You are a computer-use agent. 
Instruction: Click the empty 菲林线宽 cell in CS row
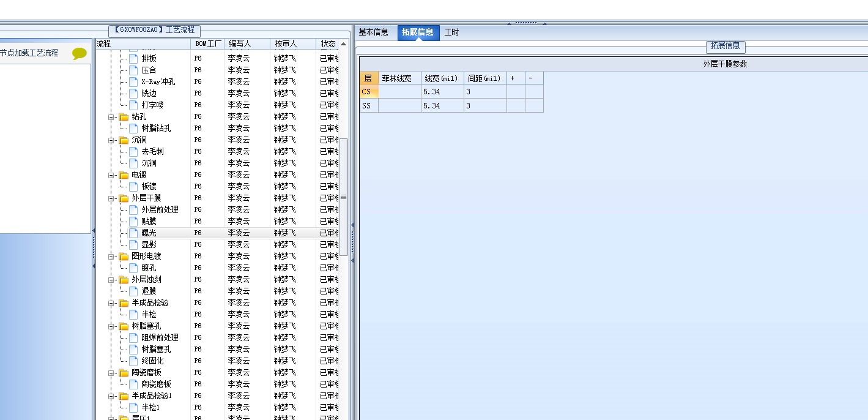click(399, 92)
